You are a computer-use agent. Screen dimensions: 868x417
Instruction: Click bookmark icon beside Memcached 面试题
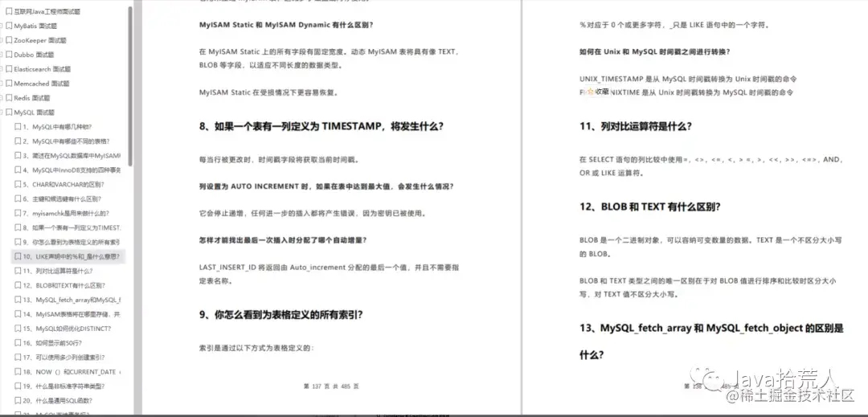point(9,84)
